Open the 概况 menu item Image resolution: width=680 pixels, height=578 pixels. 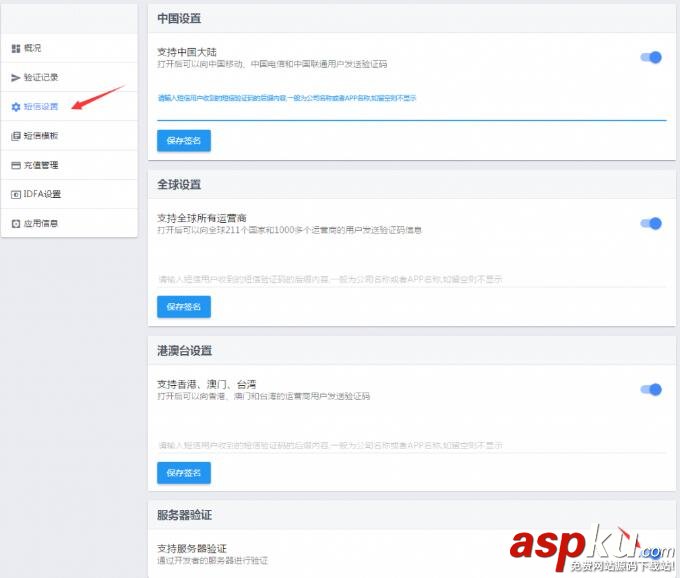tap(69, 48)
